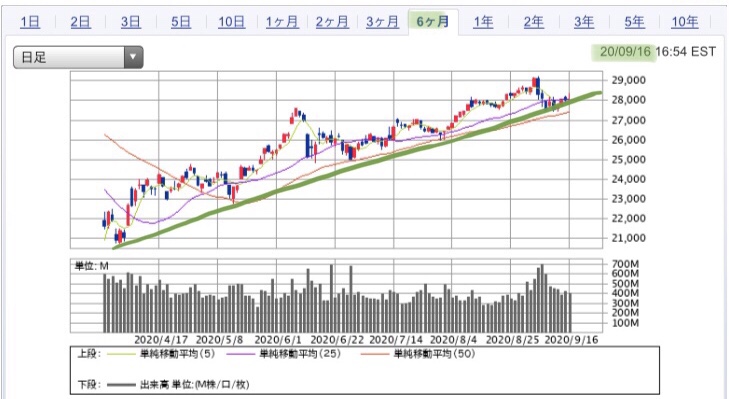Select the 5年 range link
The height and width of the screenshot is (399, 729).
click(634, 21)
